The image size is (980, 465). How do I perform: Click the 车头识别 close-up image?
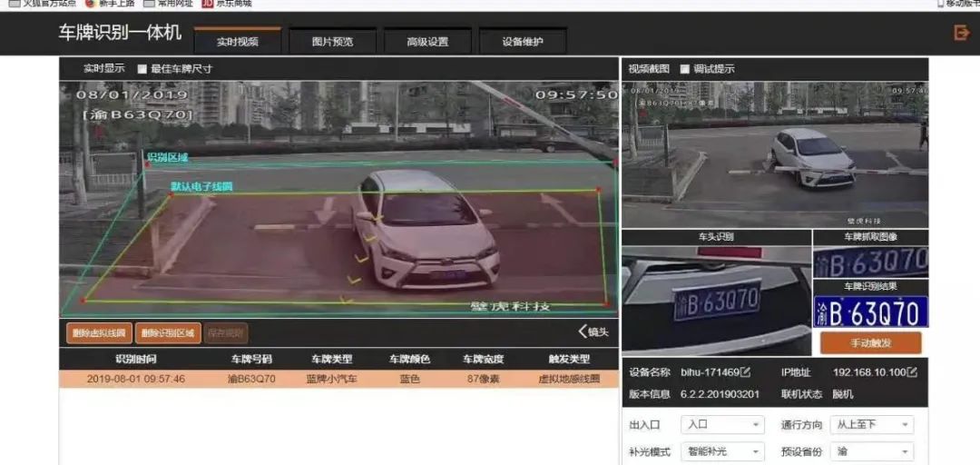tap(716, 301)
